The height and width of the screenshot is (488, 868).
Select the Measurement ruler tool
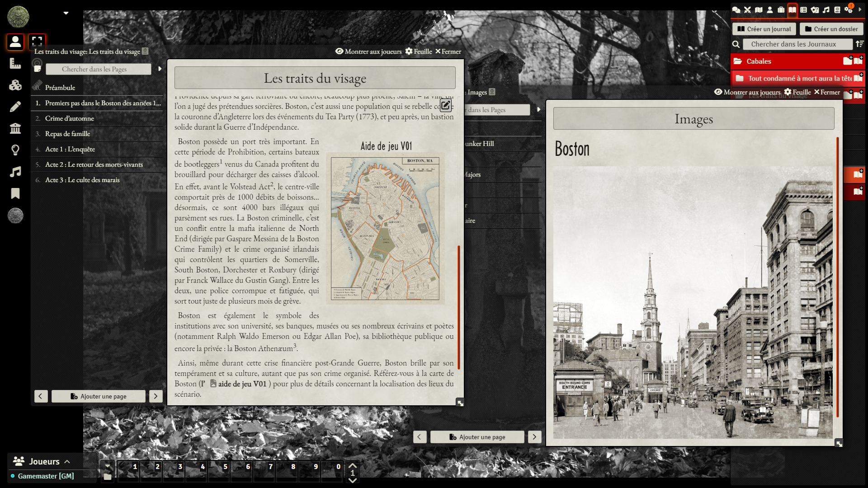[15, 63]
